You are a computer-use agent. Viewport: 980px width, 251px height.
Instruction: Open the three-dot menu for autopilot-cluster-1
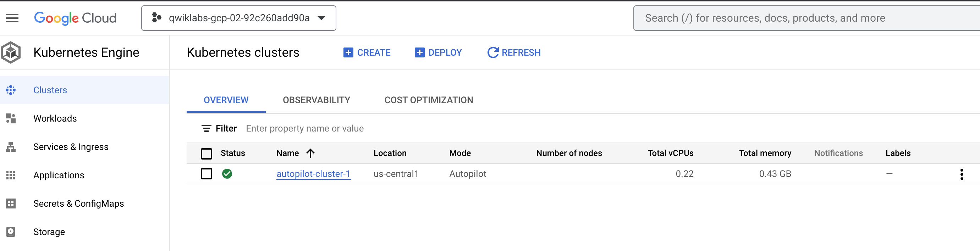pos(961,174)
